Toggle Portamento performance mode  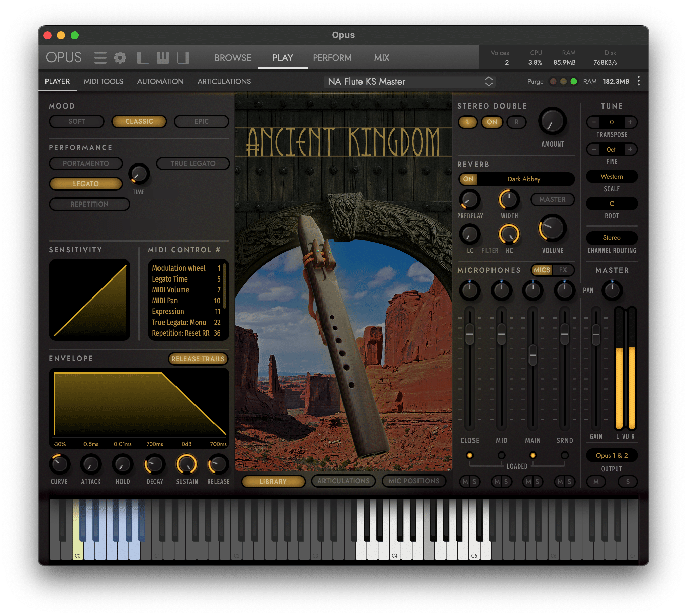coord(86,163)
